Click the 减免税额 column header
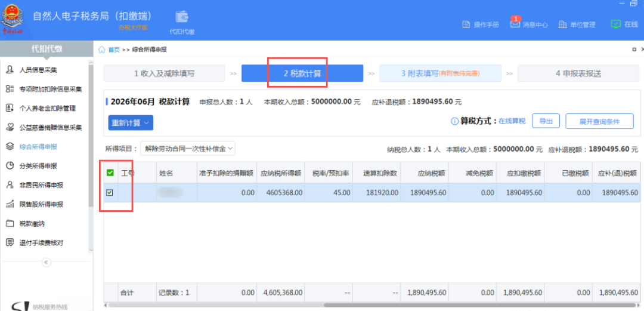The height and width of the screenshot is (311, 644). coord(473,173)
